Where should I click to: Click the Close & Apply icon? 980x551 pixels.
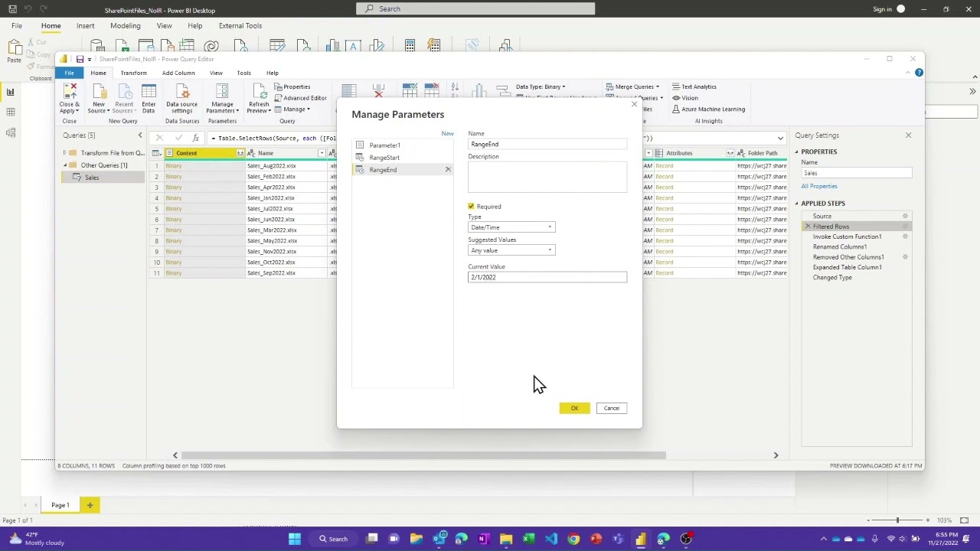(x=70, y=90)
